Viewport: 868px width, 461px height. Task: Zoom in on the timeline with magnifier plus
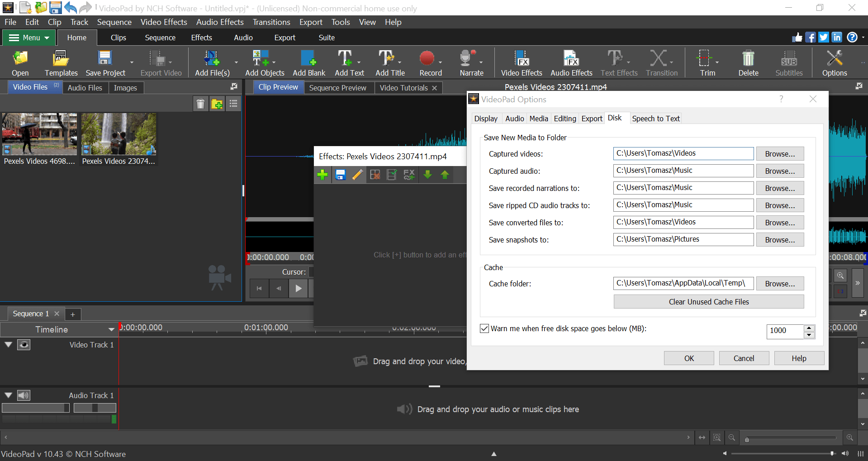pos(850,437)
